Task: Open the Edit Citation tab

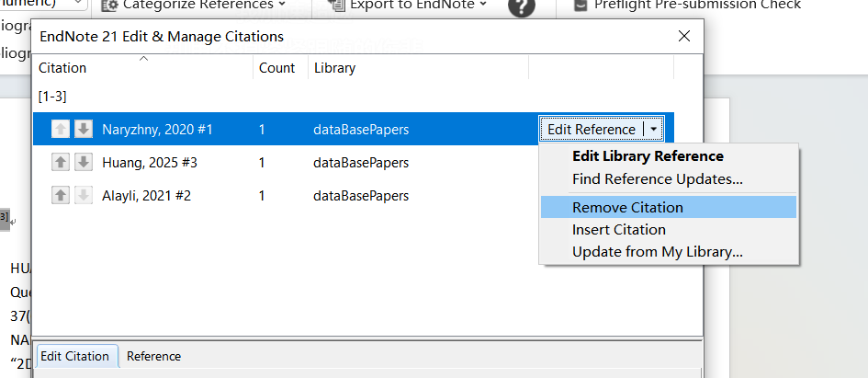Action: (x=74, y=356)
